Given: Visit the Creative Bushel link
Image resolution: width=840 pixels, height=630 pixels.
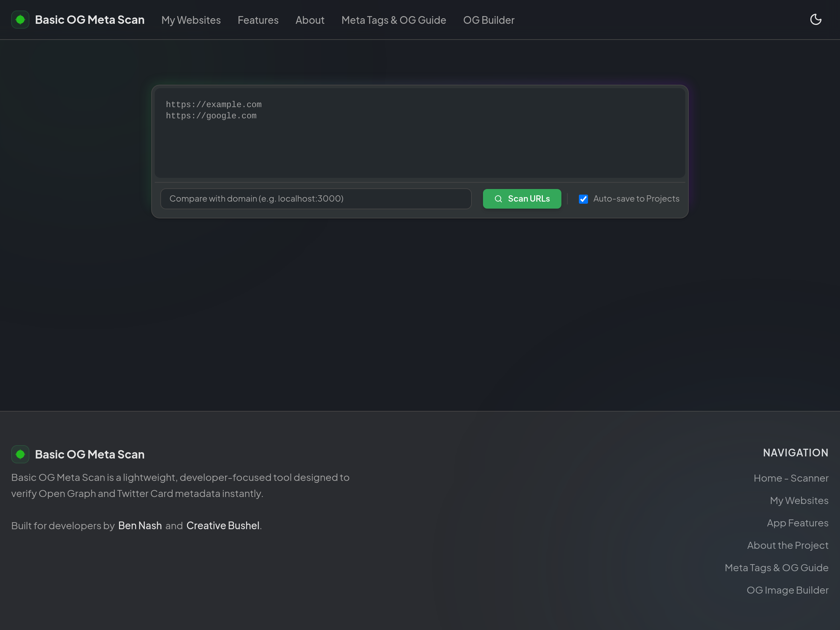Looking at the screenshot, I should tap(223, 526).
